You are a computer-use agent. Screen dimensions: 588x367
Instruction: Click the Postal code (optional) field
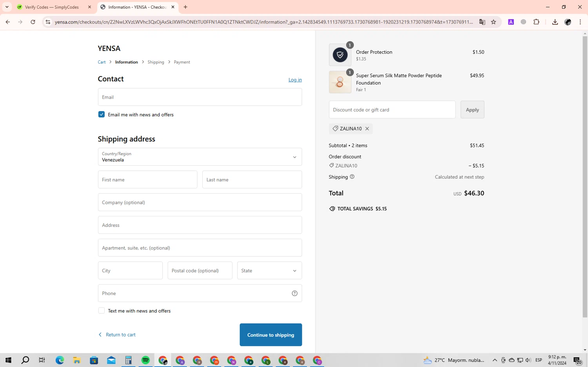[200, 271]
